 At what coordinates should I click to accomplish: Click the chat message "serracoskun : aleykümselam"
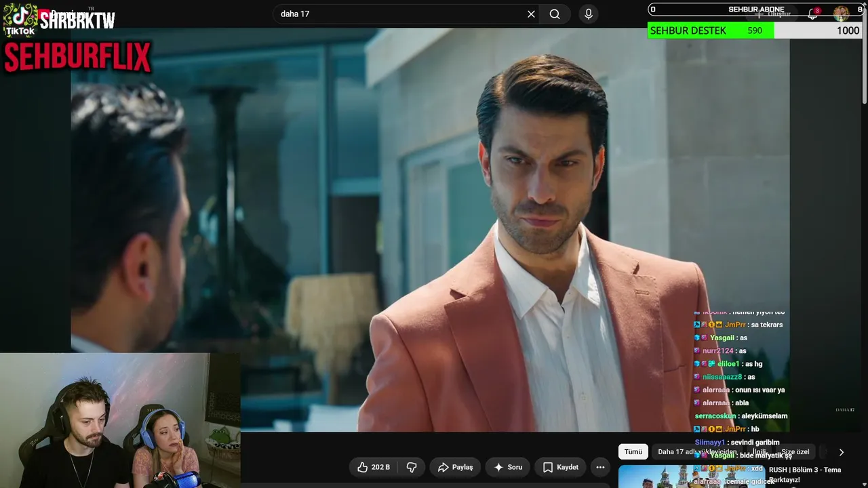tap(741, 415)
